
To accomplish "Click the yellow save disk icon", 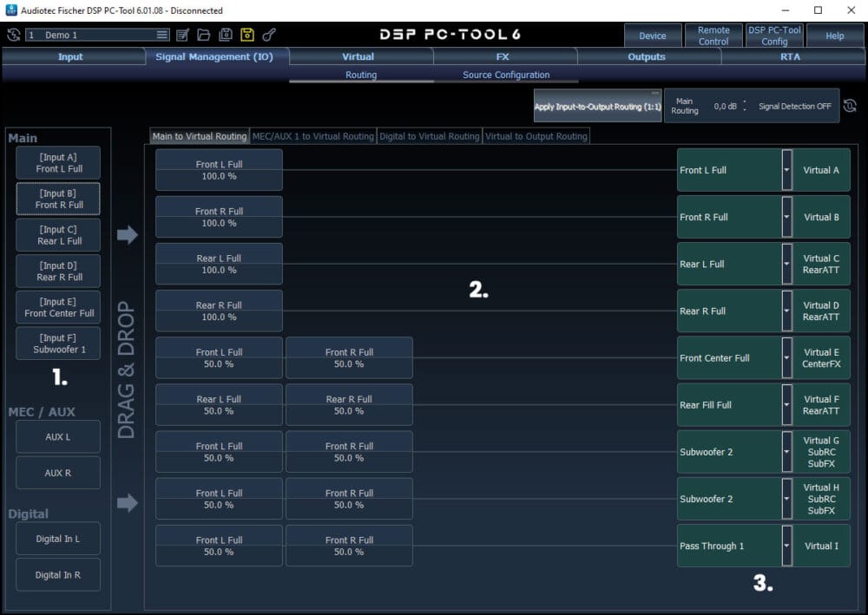I will [247, 35].
